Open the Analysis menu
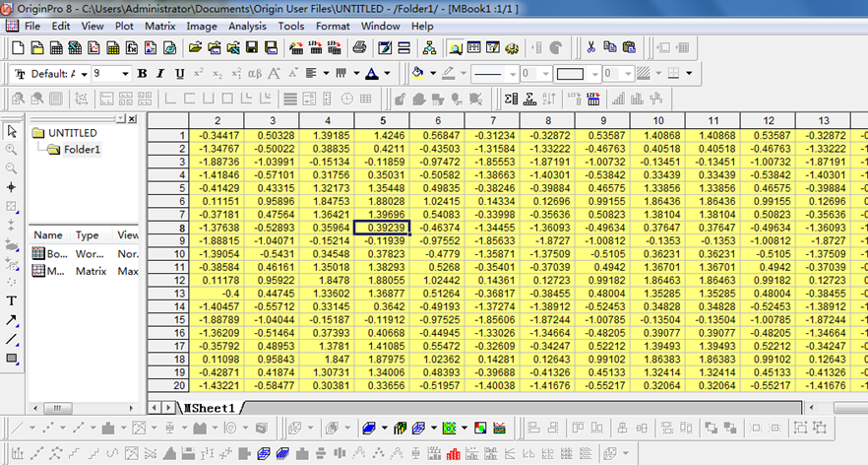The image size is (868, 465). point(247,26)
